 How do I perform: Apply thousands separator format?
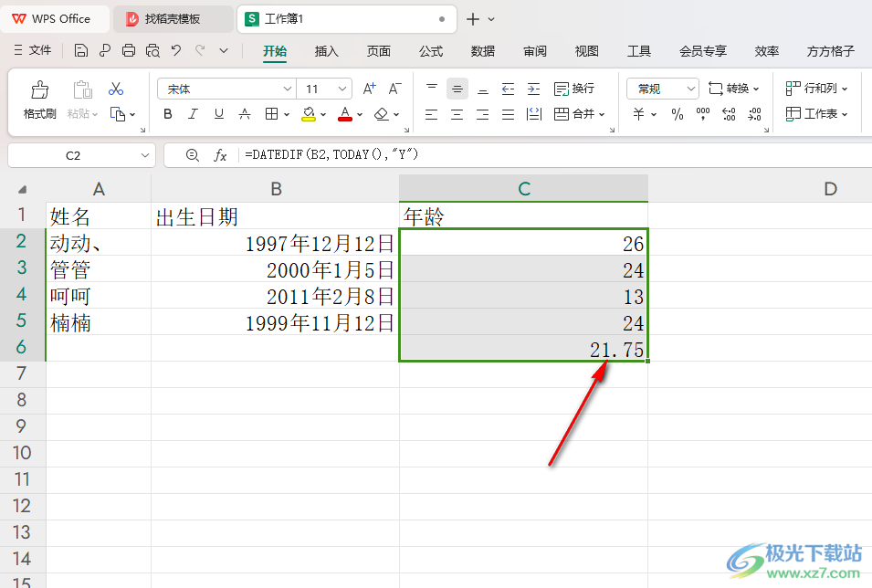click(703, 114)
